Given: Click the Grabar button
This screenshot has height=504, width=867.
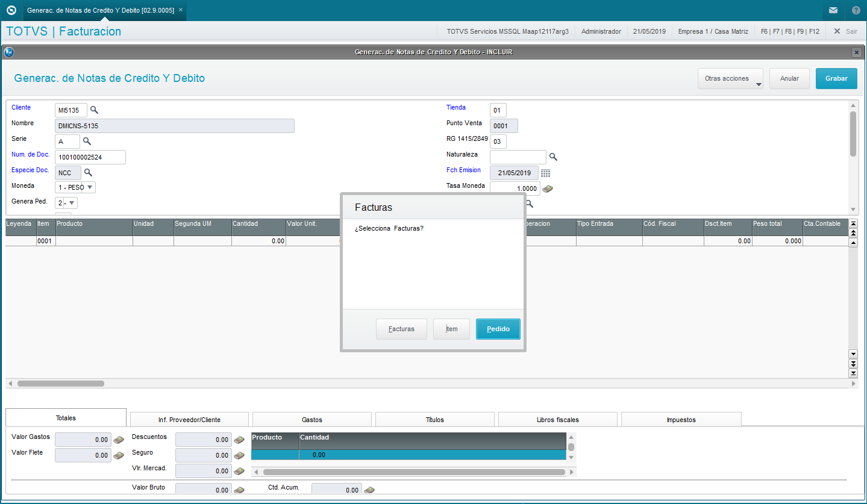Looking at the screenshot, I should click(x=836, y=78).
